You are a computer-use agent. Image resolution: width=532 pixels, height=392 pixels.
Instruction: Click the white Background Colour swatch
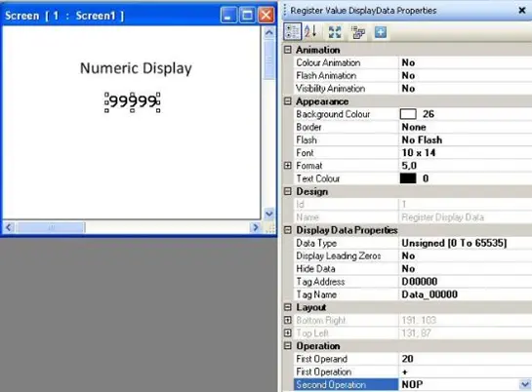tap(408, 114)
